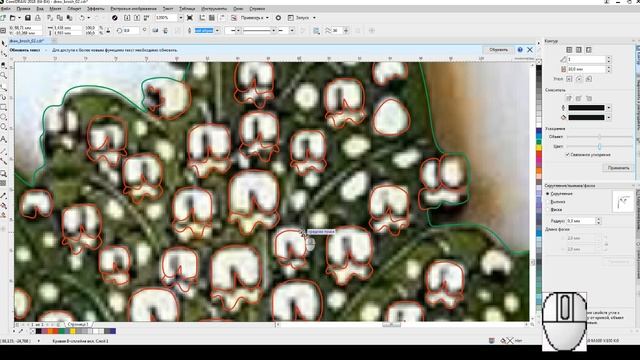The height and width of the screenshot is (360, 640).
Task: Select the Фаска radio button
Action: point(548,210)
